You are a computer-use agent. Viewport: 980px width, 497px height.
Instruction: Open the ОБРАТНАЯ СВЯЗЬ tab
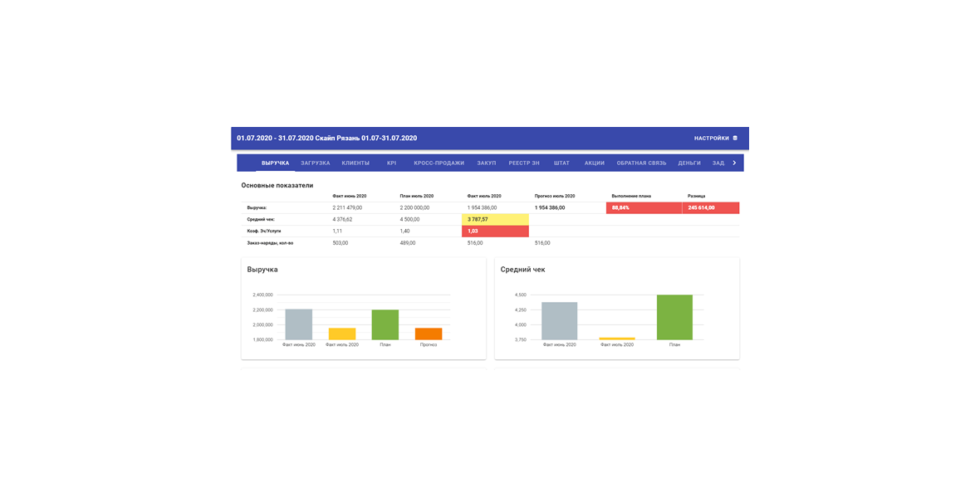coord(641,163)
